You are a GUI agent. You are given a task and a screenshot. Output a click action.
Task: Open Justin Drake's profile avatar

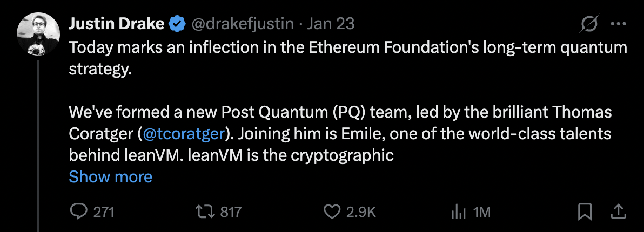click(x=37, y=32)
